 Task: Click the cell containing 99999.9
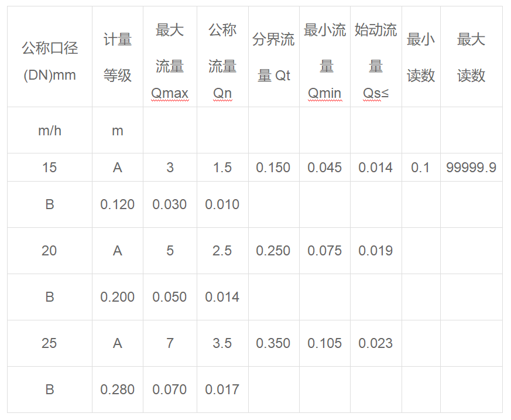click(x=471, y=168)
